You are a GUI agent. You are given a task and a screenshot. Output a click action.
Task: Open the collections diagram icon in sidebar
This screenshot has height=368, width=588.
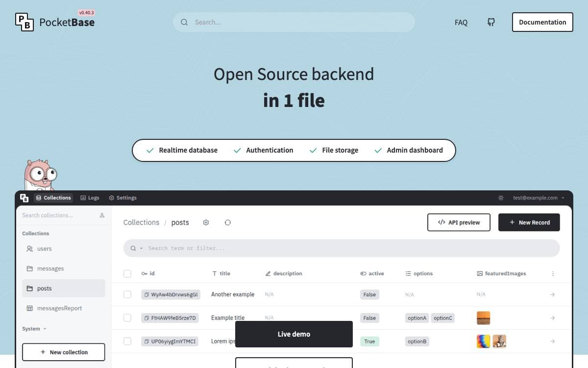[x=102, y=215]
